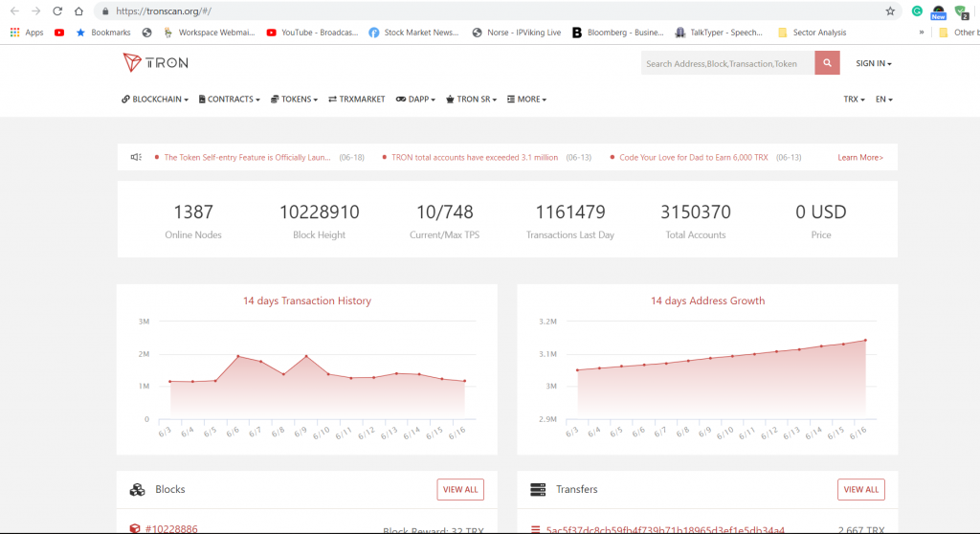Go to browser home icon
980x534 pixels.
pos(78,11)
